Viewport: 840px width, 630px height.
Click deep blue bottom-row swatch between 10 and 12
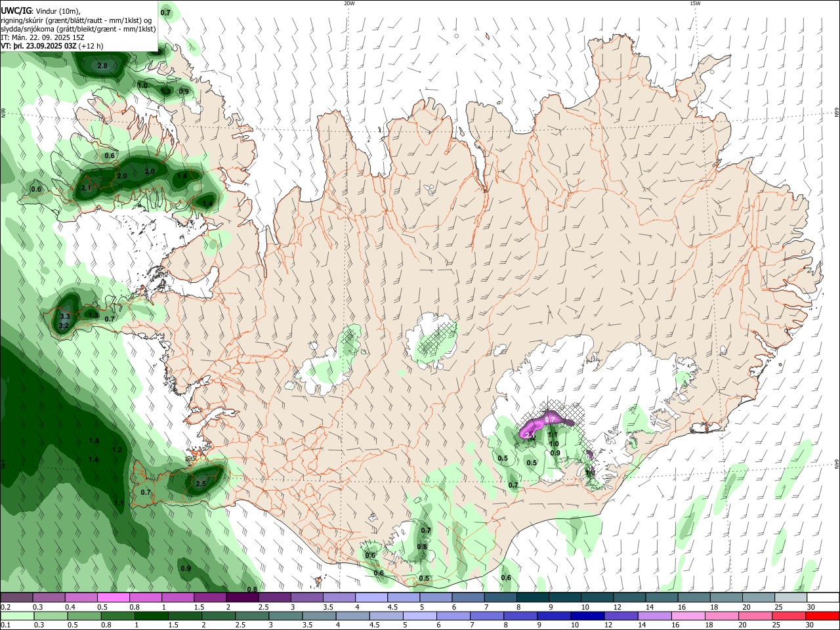click(x=588, y=616)
